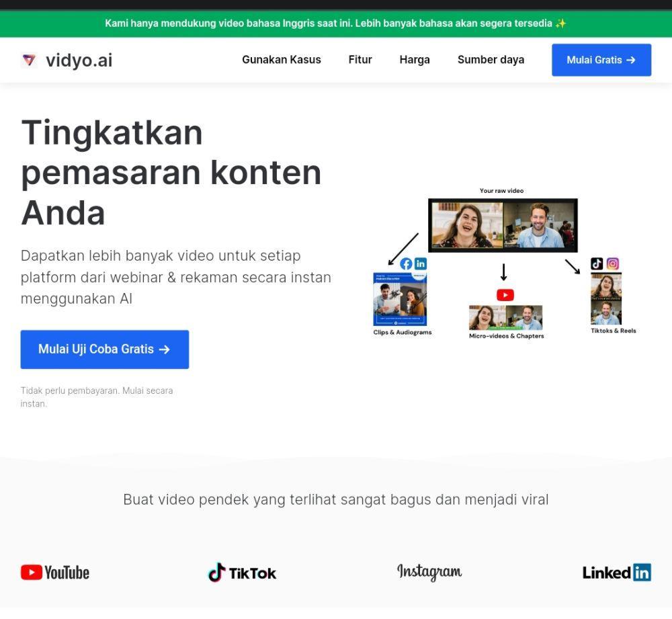
Task: Select the Clips & Audiograms thumbnail
Action: click(400, 299)
